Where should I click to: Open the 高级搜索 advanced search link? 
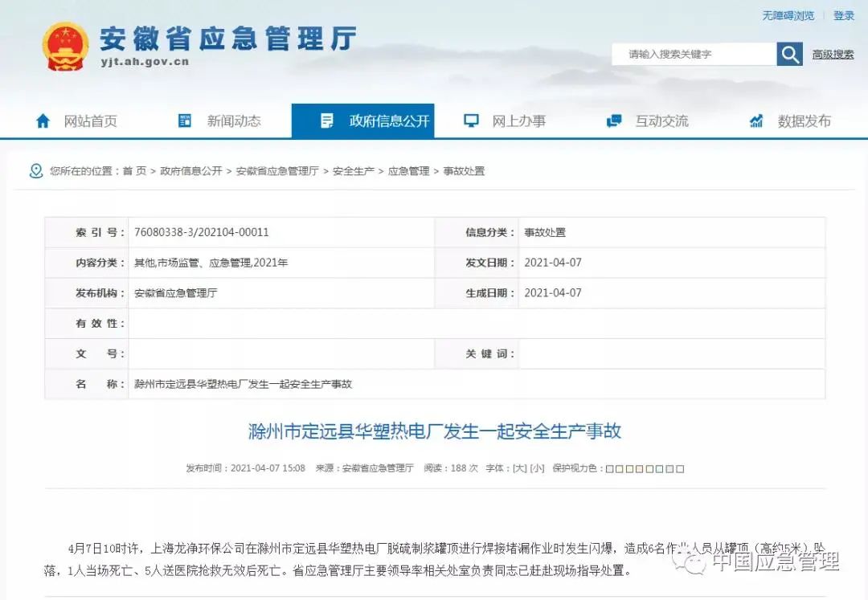[833, 54]
